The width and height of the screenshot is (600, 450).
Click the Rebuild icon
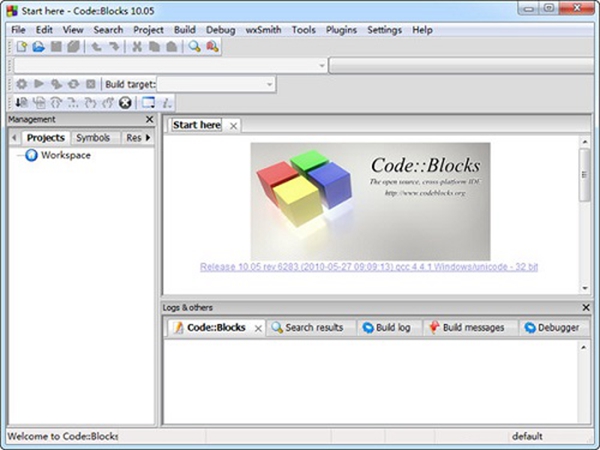73,84
